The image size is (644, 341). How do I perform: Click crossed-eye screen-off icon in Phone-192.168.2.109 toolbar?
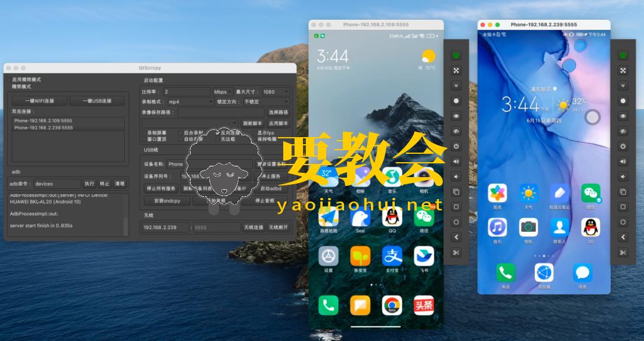(x=456, y=131)
